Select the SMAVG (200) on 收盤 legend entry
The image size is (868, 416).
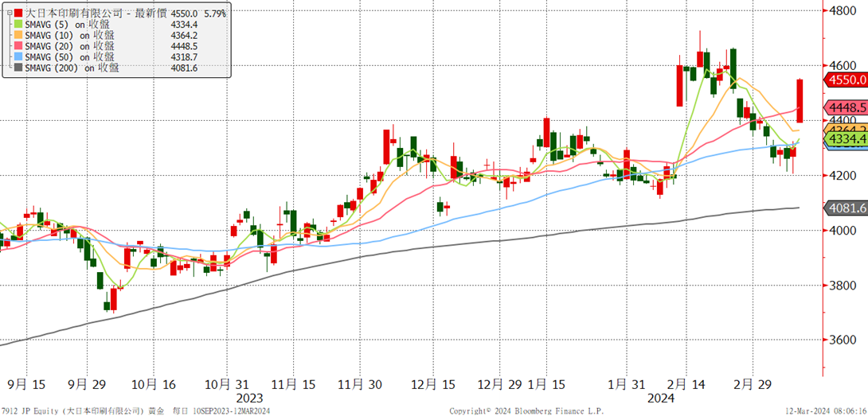tap(72, 68)
